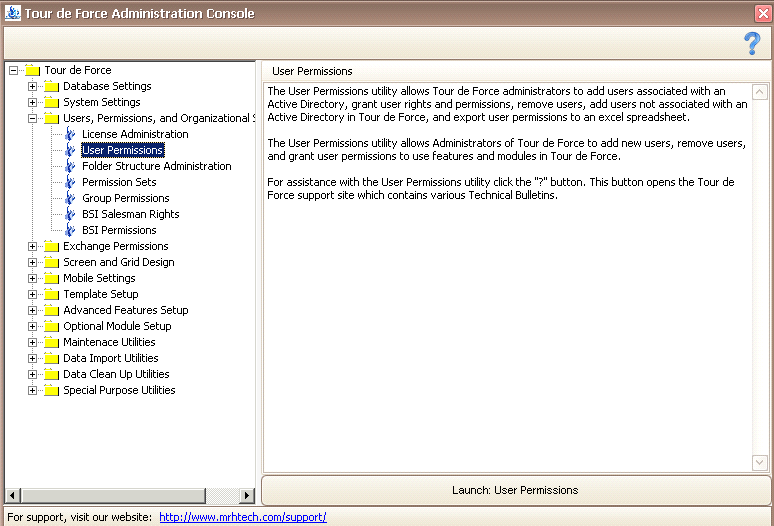Viewport: 774px width, 526px height.
Task: Click the BSI Permissions utility icon
Action: pos(71,230)
